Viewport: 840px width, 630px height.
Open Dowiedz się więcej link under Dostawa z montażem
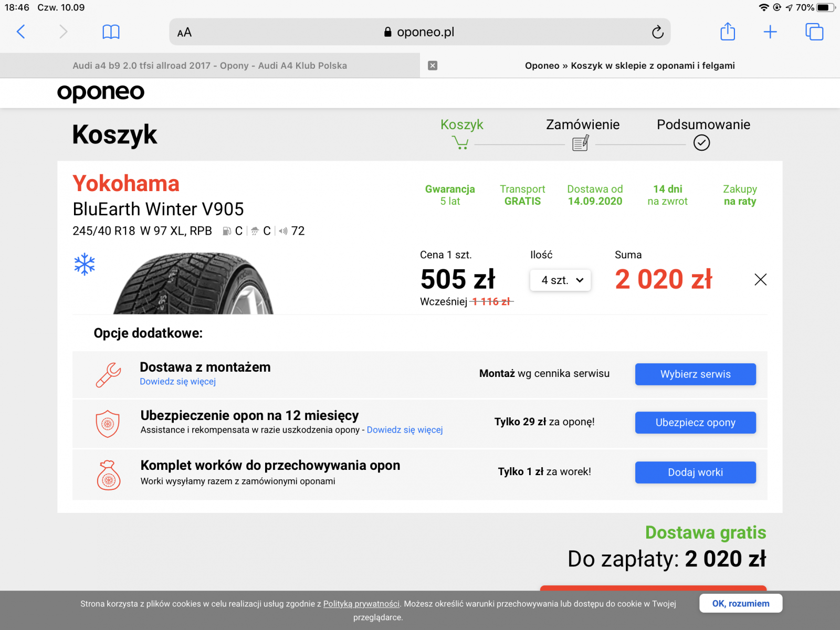tap(177, 382)
